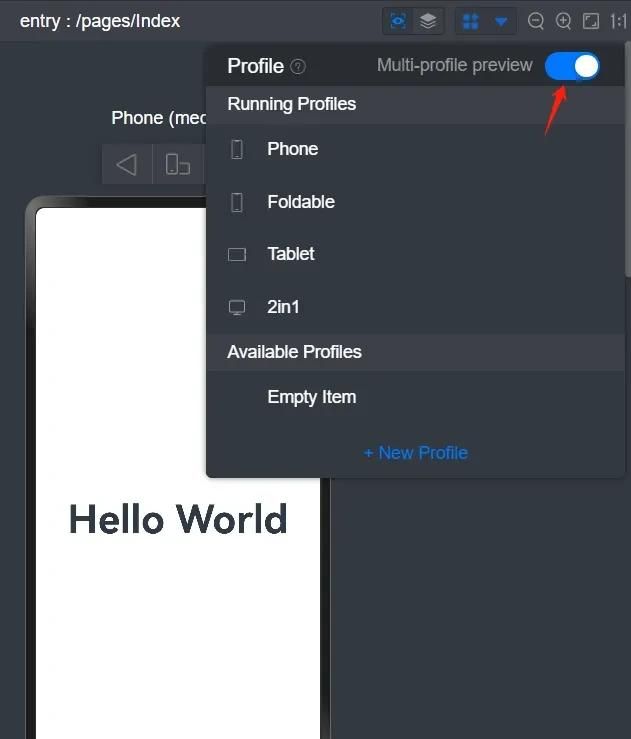This screenshot has width=631, height=739.
Task: Click the fit-to-screen icon
Action: pyautogui.click(x=590, y=21)
